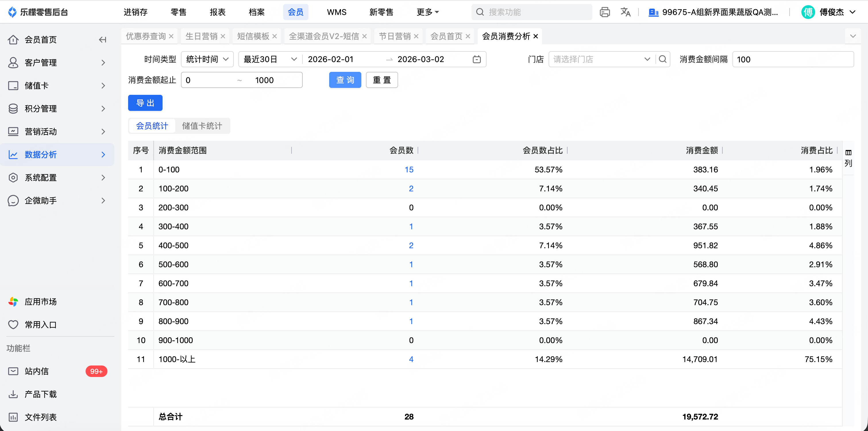Image resolution: width=868 pixels, height=431 pixels.
Task: Select the 会员统计 segment
Action: [x=152, y=126]
